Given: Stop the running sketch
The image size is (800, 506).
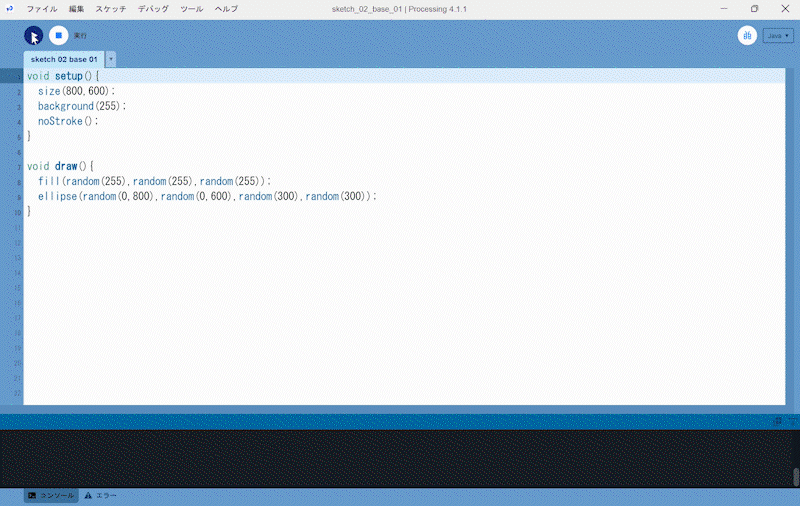Looking at the screenshot, I should tap(59, 36).
